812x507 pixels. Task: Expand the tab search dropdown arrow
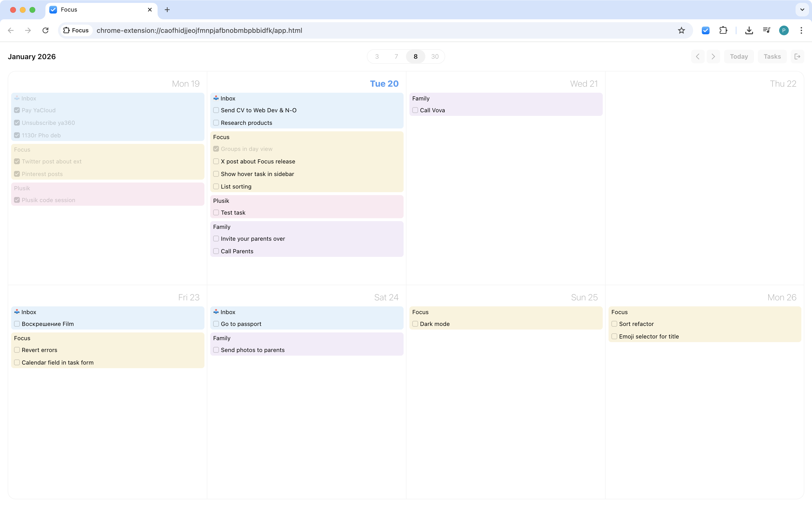802,10
